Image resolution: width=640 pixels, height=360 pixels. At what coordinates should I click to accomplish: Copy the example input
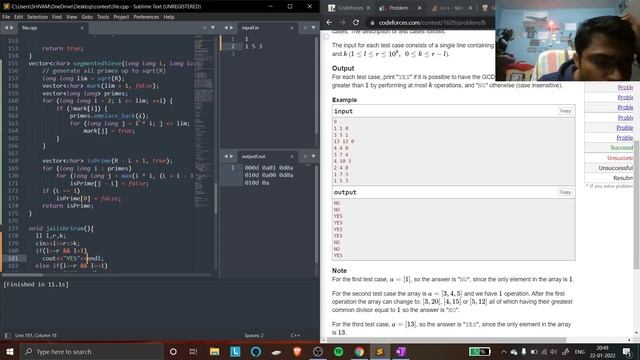tap(565, 111)
